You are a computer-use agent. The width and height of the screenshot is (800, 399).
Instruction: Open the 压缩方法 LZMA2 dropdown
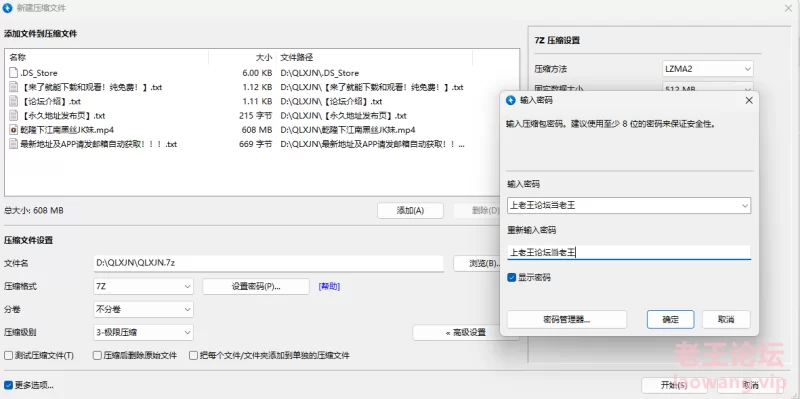pyautogui.click(x=708, y=68)
